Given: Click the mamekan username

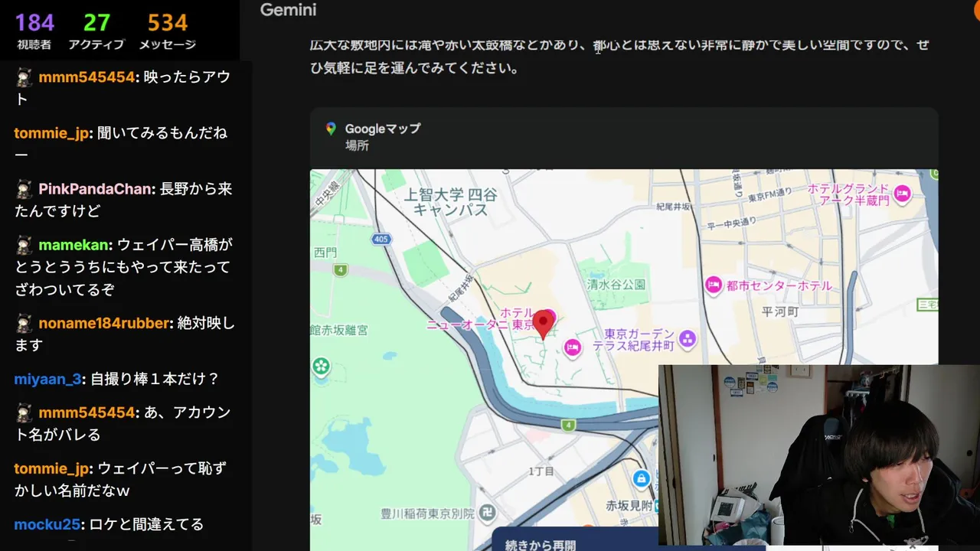Looking at the screenshot, I should click(x=73, y=245).
